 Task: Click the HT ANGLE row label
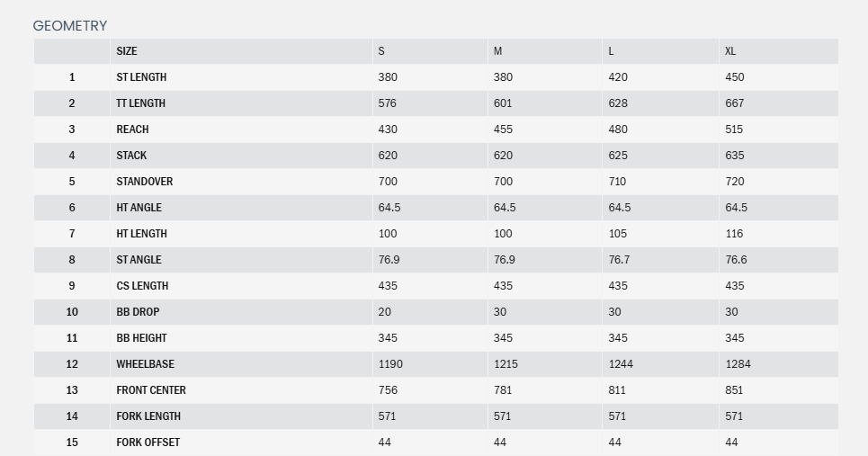[x=139, y=208]
